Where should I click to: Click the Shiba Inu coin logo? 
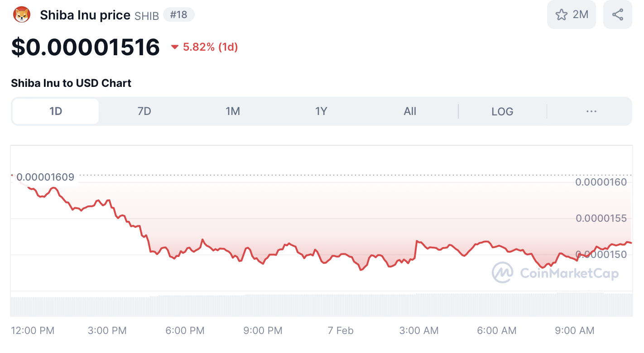(22, 15)
